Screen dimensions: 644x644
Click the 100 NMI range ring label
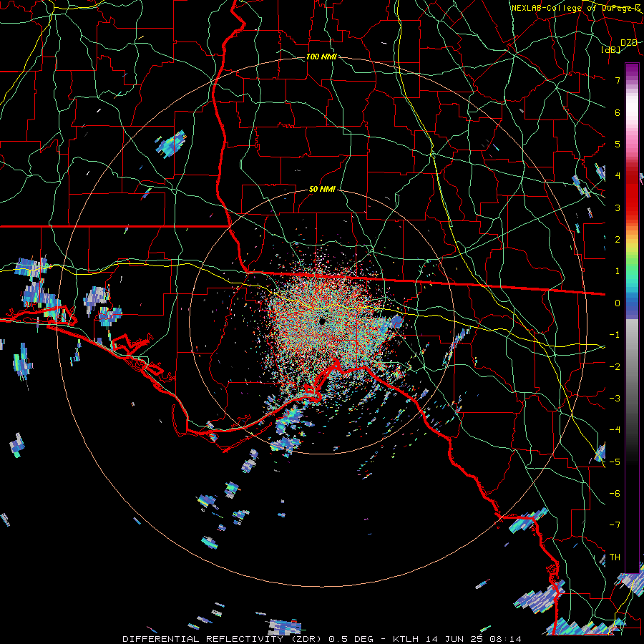pos(321,57)
